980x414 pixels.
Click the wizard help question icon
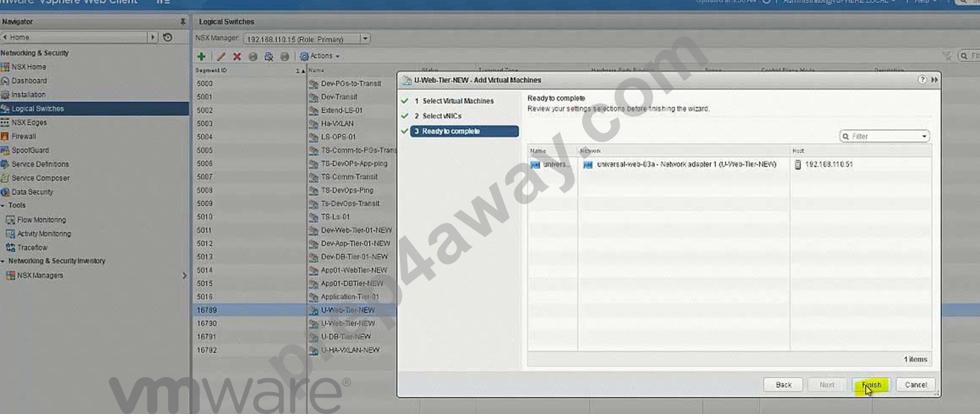coord(922,80)
